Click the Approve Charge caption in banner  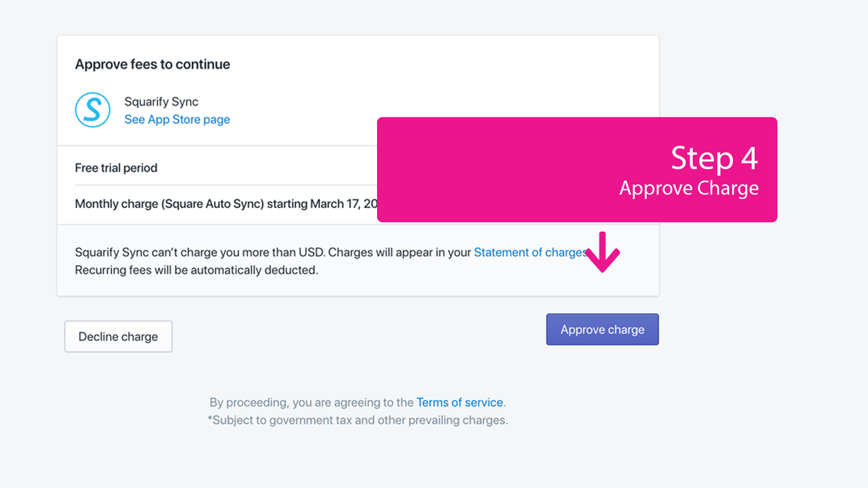pos(689,188)
